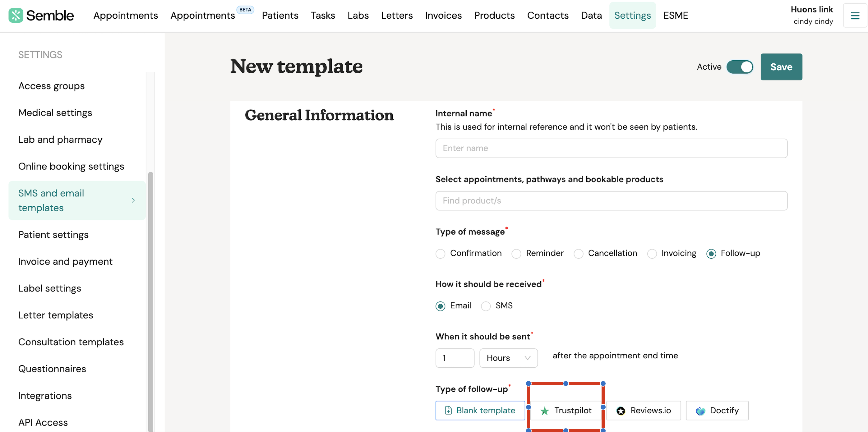Open the Letters tab
Screen dimensions: 868x432
coord(397,16)
